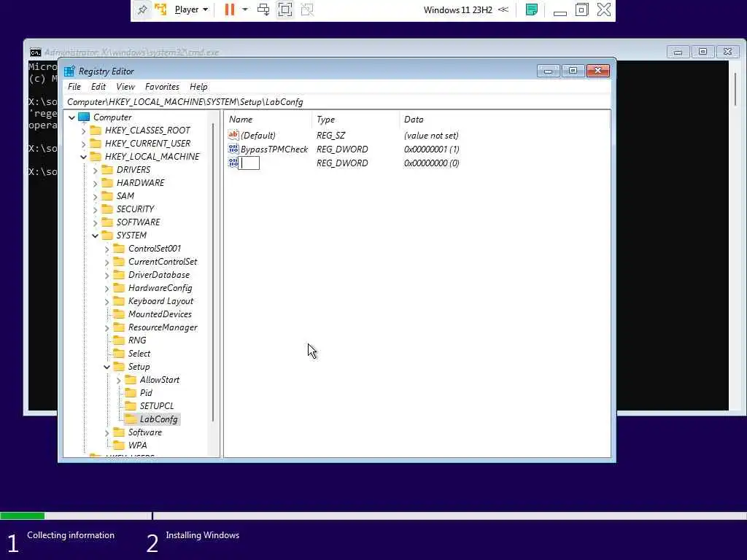Click the (Default) string value icon

pos(233,135)
